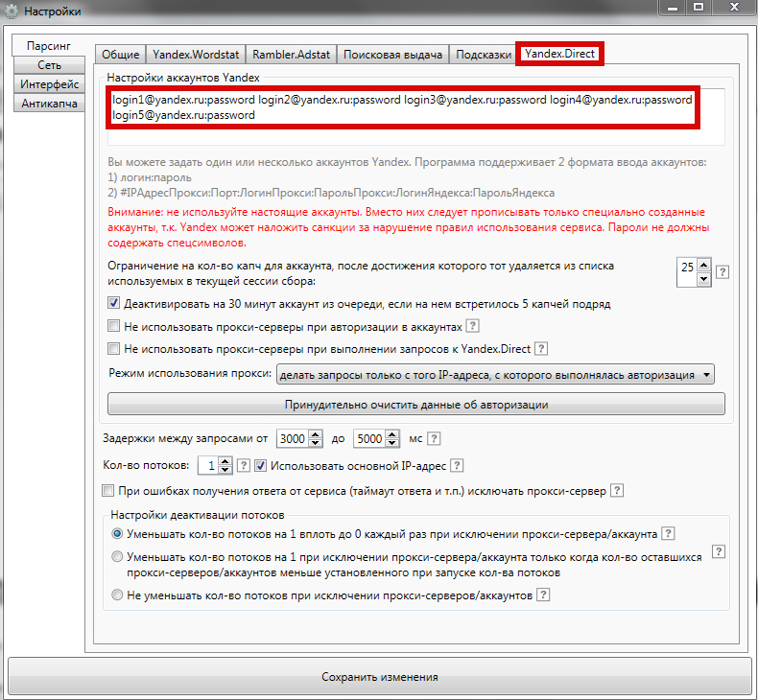Click Принудительно очистить данные об авторизации button
Image resolution: width=758 pixels, height=700 pixels.
pos(416,404)
